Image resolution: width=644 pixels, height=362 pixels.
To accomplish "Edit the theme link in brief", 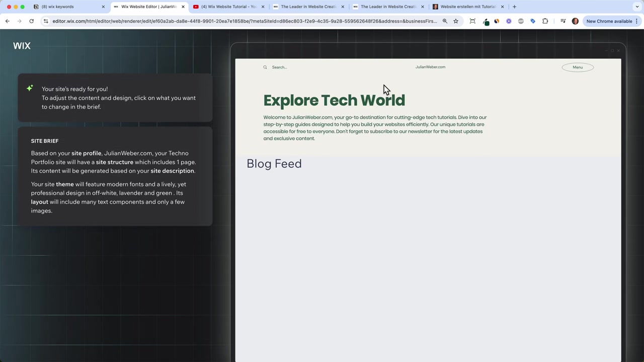I will click(65, 184).
